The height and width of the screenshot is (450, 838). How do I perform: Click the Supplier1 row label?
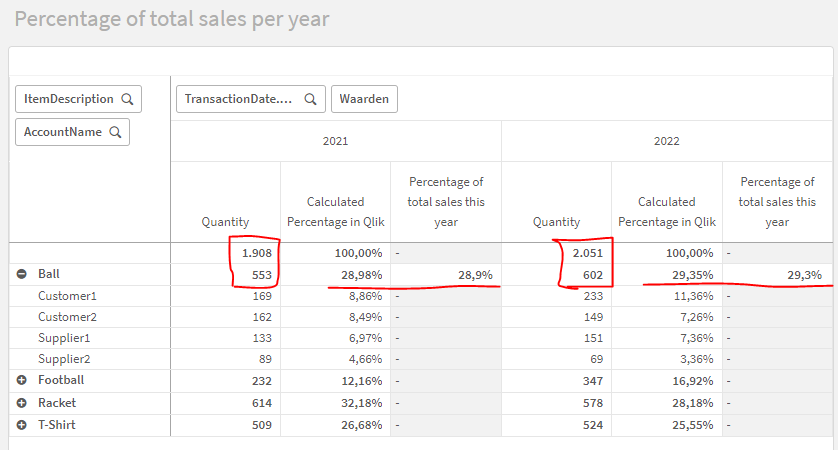64,338
